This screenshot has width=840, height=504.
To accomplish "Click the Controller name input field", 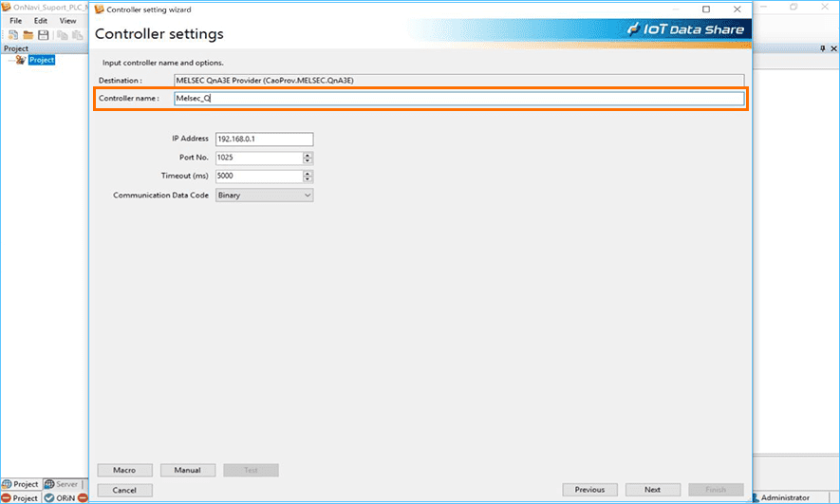I will click(459, 98).
